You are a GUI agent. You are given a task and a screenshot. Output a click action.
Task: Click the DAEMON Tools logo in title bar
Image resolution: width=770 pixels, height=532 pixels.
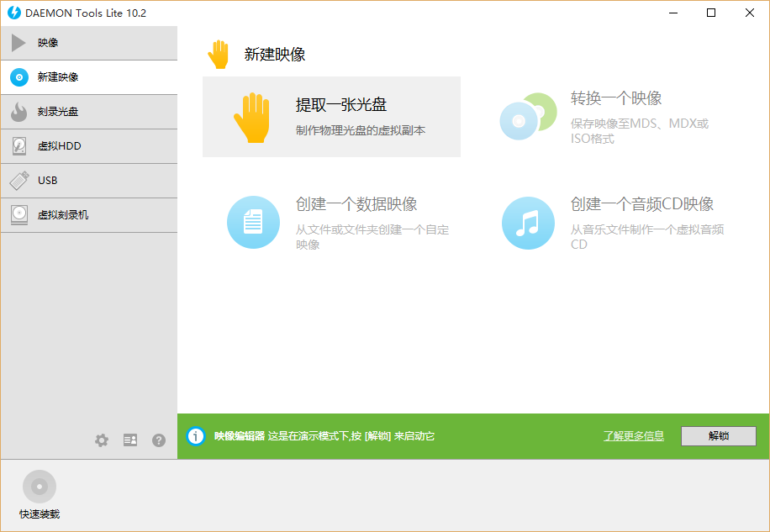click(x=13, y=13)
